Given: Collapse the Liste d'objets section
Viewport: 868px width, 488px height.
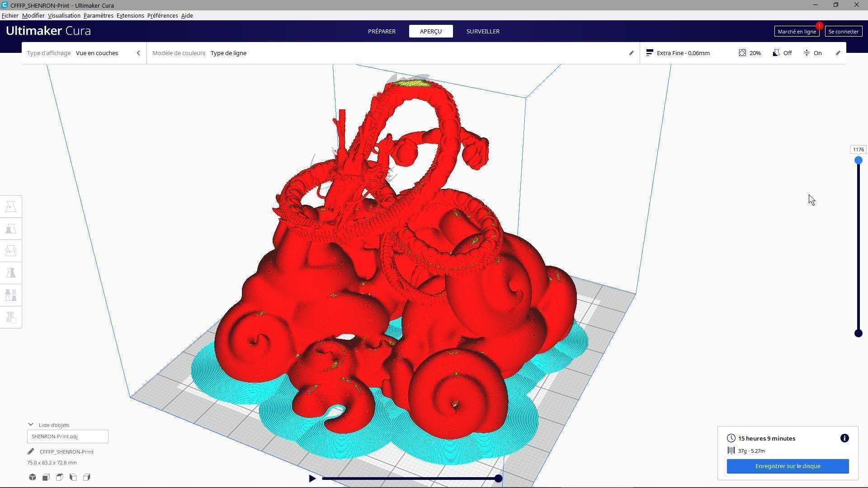Looking at the screenshot, I should (x=30, y=425).
